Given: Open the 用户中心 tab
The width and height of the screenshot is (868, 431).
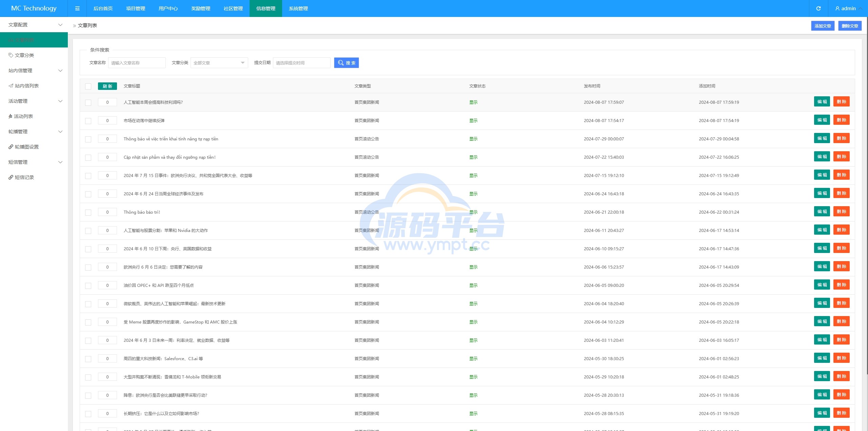Looking at the screenshot, I should coord(168,8).
